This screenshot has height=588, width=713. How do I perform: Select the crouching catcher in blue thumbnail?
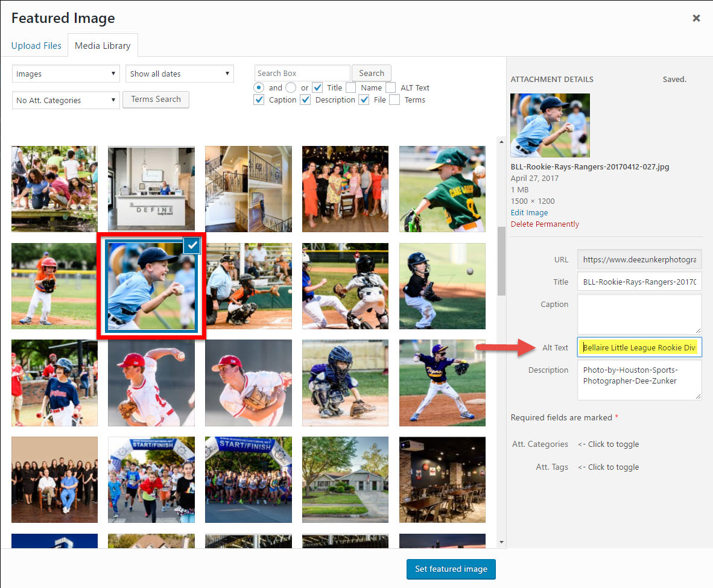(x=345, y=383)
